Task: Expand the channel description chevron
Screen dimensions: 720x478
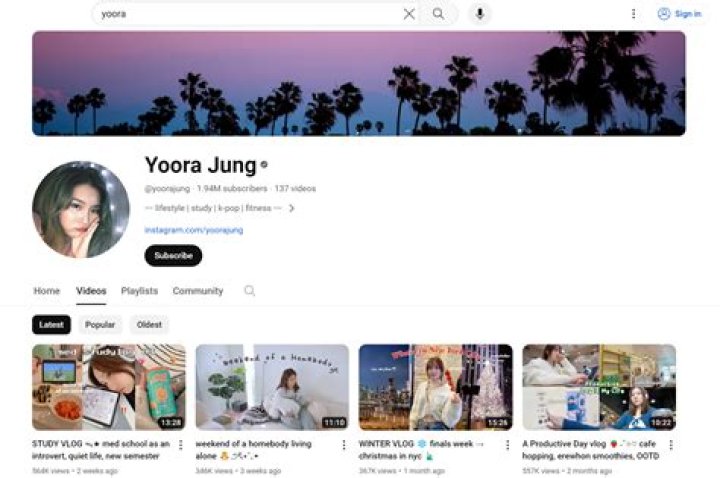Action: tap(291, 208)
